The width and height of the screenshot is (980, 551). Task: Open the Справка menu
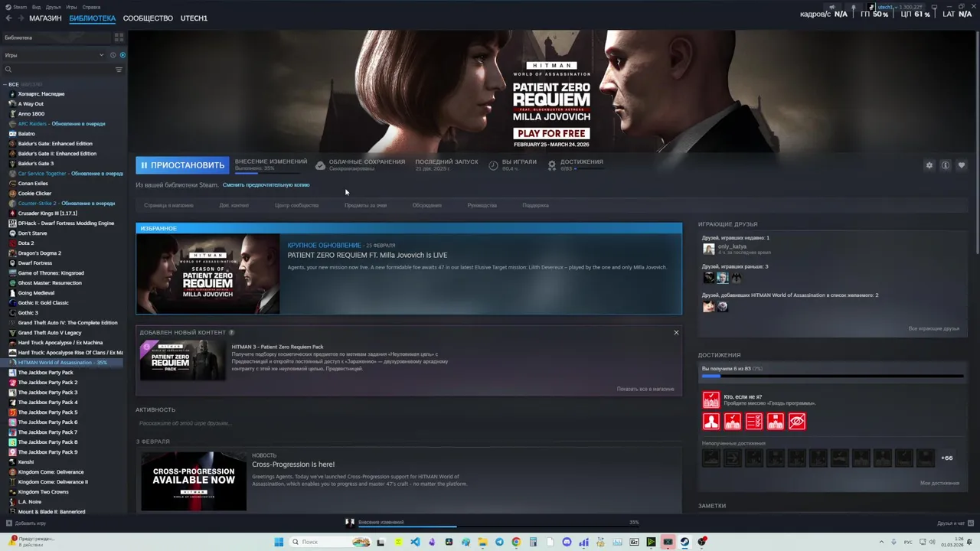[x=91, y=7]
